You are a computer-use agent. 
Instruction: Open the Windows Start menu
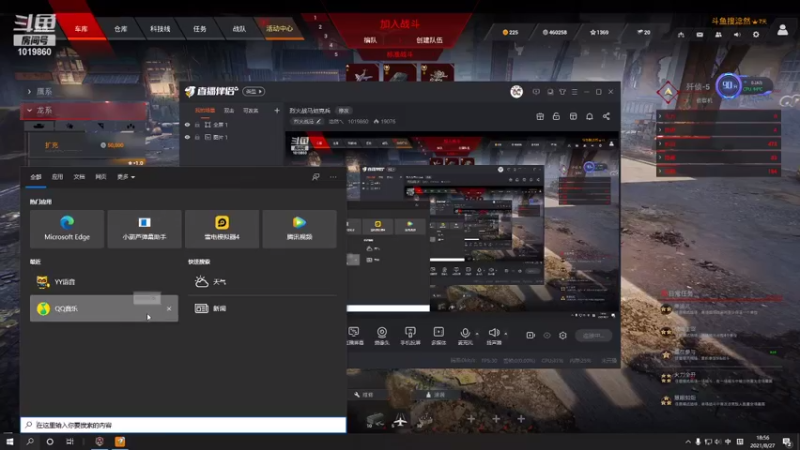point(10,442)
